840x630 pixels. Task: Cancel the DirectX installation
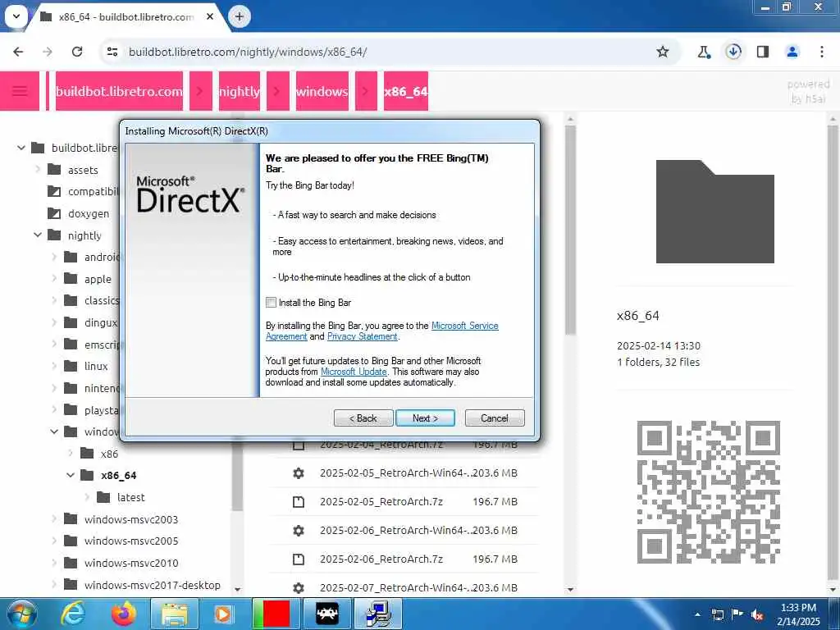coord(495,418)
